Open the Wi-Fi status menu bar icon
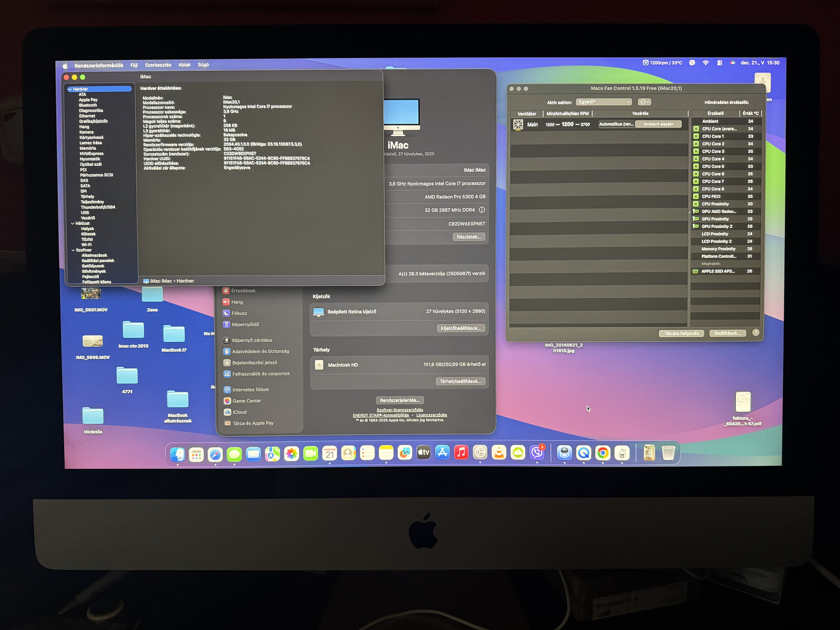This screenshot has height=630, width=840. [706, 63]
